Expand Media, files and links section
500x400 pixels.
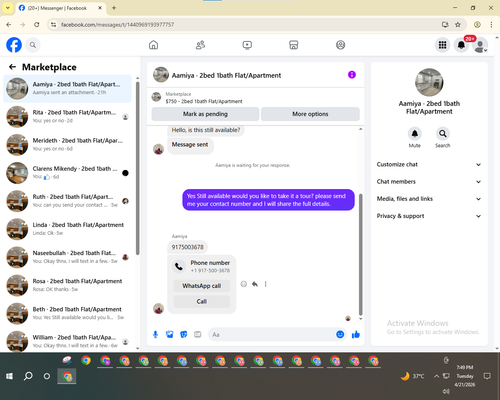[x=429, y=199]
